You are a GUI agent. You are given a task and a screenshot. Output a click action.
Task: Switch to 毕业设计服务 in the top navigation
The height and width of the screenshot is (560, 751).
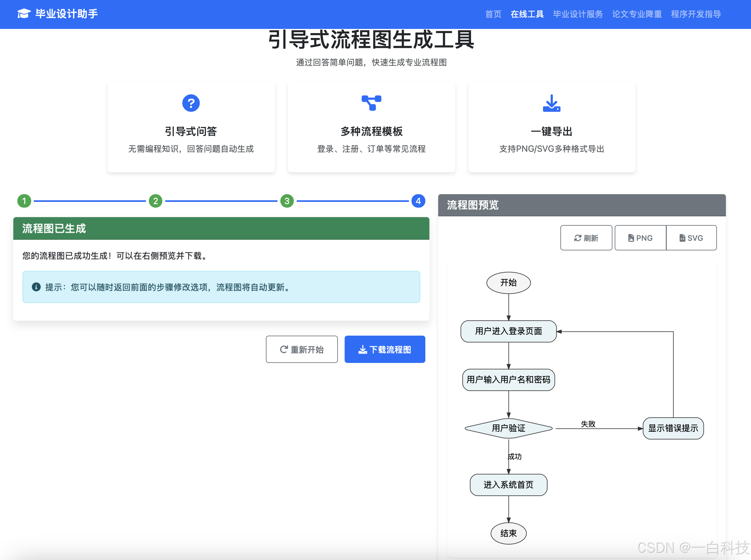tap(577, 14)
